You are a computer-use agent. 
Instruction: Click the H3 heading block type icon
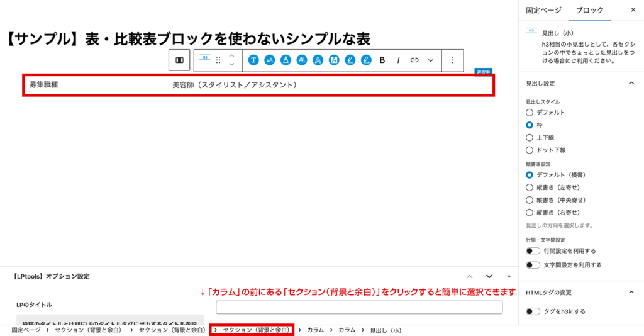coord(204,58)
